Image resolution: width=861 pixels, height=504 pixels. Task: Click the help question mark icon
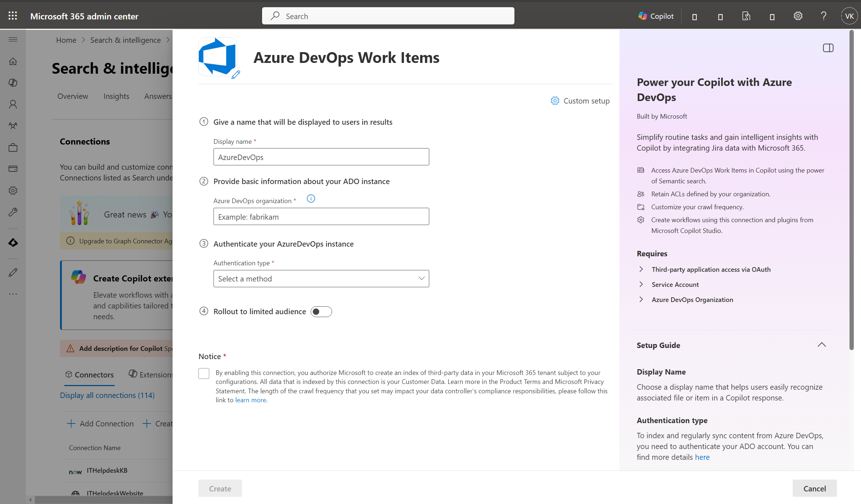point(823,16)
